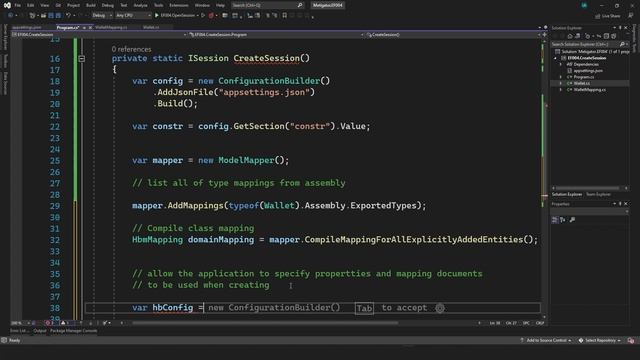Click the Save All toolbar icon
Viewport: 640px width, 360px height.
(x=58, y=16)
